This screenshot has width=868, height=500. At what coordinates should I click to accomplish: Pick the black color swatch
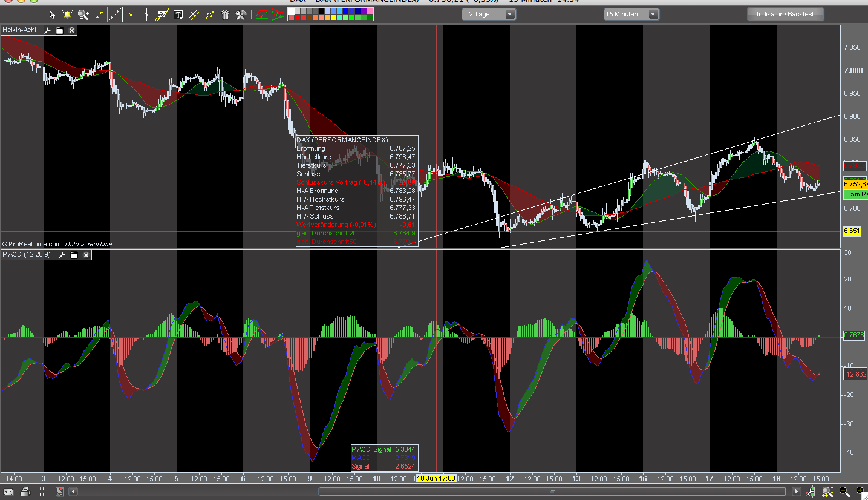tap(321, 11)
